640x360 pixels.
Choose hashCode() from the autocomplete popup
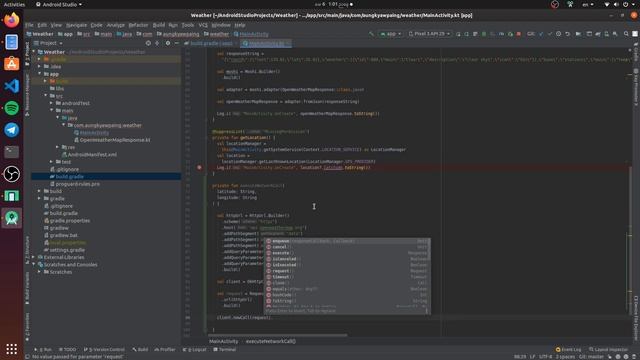coord(347,295)
